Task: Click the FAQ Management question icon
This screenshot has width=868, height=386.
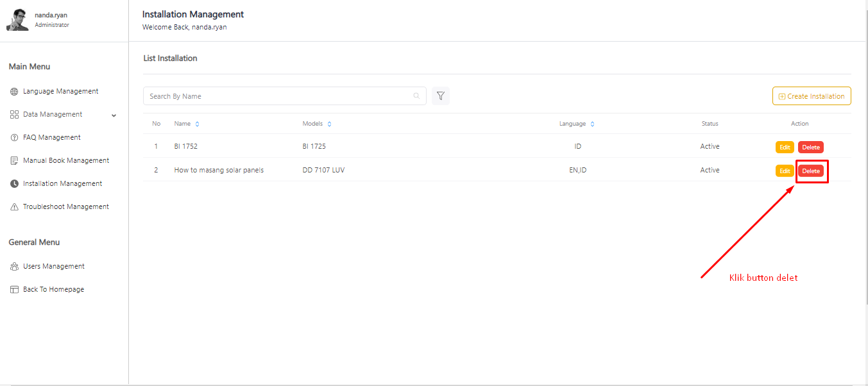Action: pyautogui.click(x=14, y=138)
